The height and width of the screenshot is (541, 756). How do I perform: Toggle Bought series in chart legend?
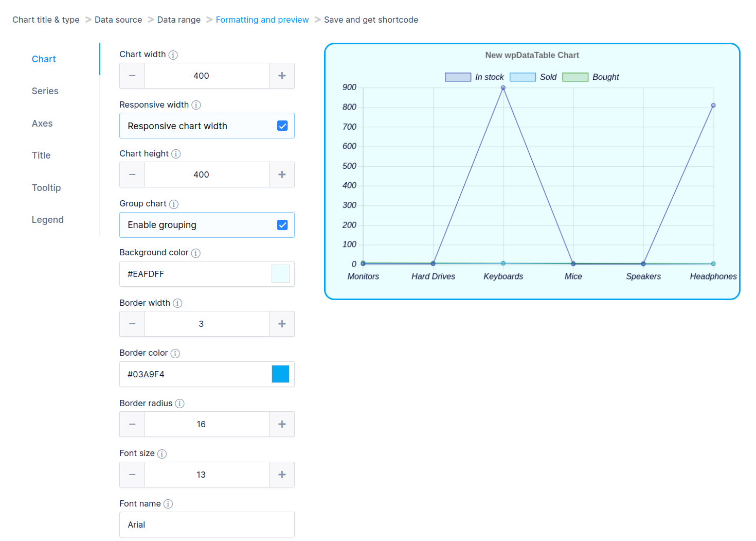point(590,77)
